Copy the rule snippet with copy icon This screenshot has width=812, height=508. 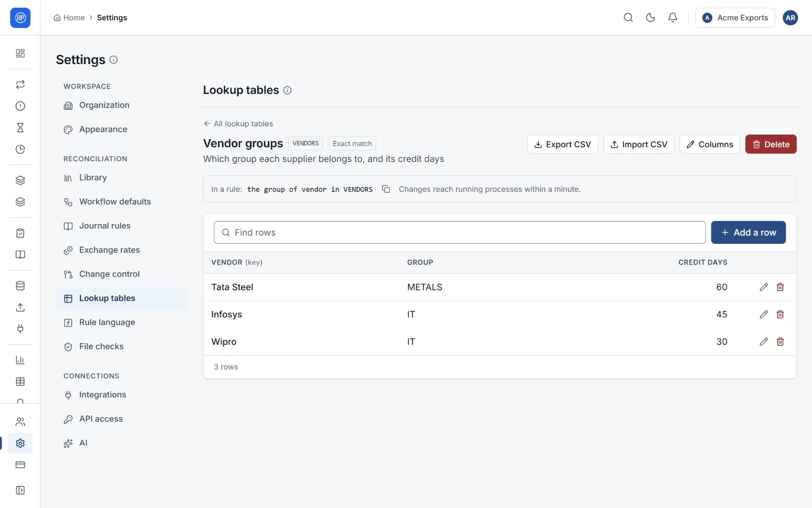tap(386, 189)
